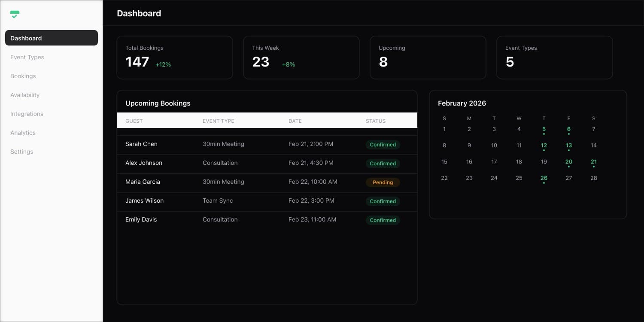Click the This Week stat card
Screen dimensions: 644x322
click(301, 58)
